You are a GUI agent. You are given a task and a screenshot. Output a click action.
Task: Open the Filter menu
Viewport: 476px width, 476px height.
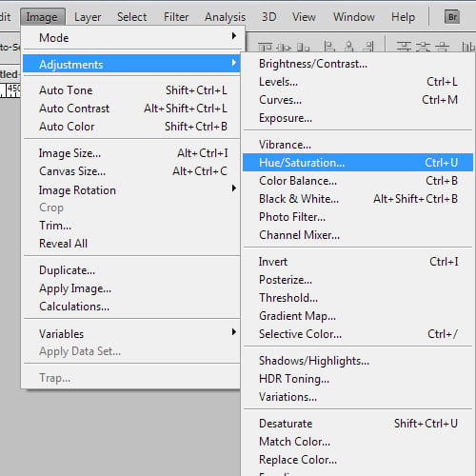pos(176,17)
